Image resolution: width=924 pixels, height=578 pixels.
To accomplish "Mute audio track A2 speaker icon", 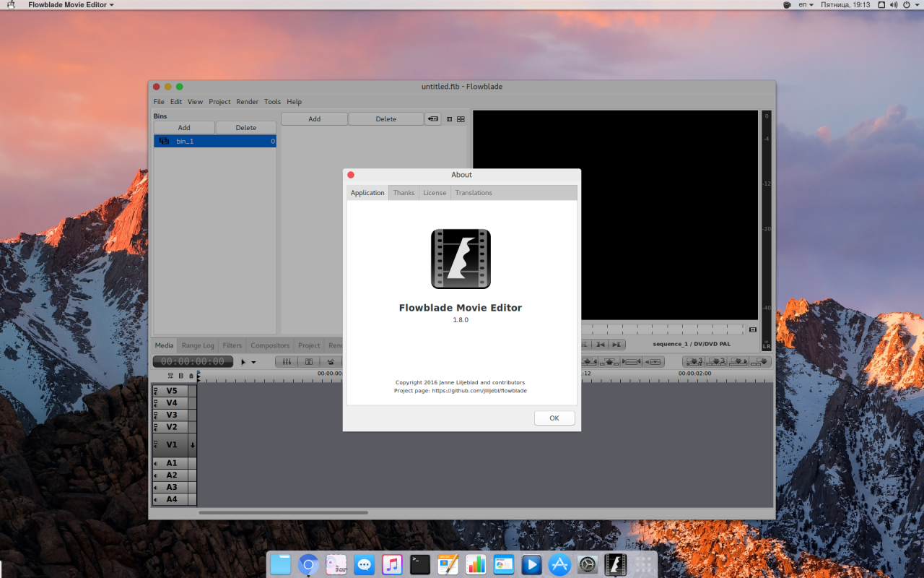I will coord(155,475).
